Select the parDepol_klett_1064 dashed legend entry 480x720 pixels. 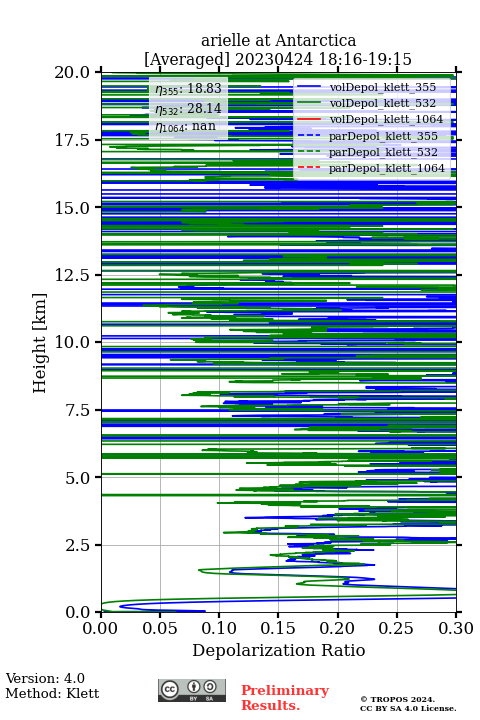371,168
